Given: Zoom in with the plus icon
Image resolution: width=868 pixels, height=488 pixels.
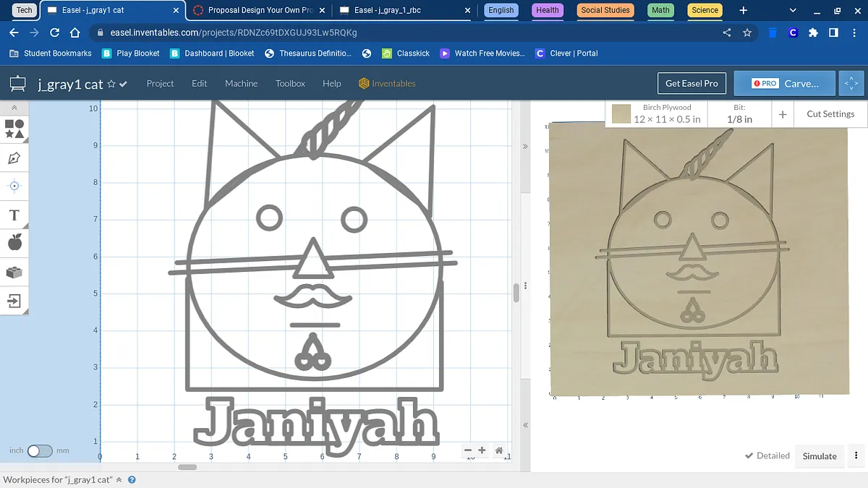Looking at the screenshot, I should pyautogui.click(x=482, y=450).
